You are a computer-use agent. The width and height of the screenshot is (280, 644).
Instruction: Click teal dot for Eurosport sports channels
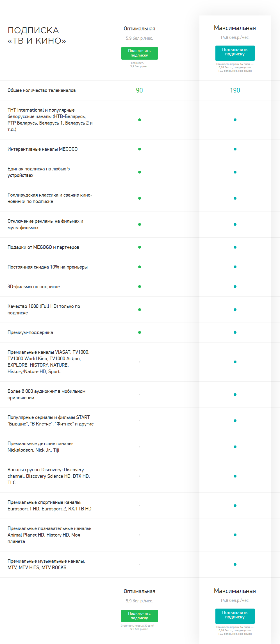(235, 506)
